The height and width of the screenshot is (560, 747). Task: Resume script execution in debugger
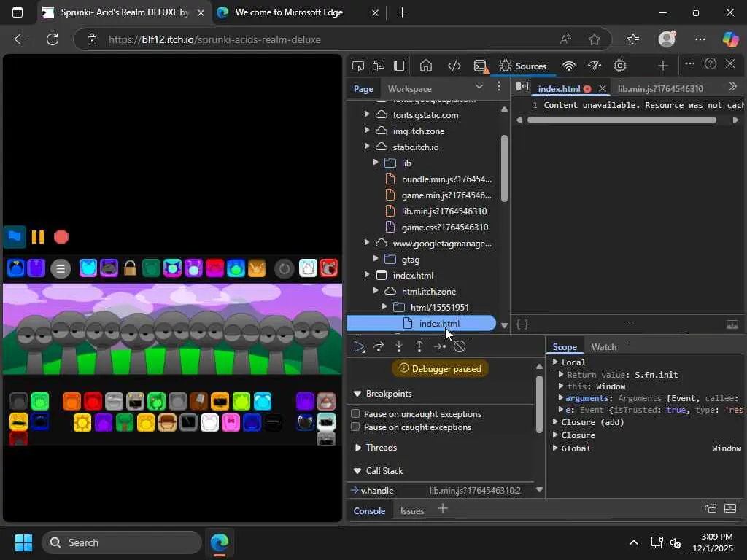[x=358, y=346]
